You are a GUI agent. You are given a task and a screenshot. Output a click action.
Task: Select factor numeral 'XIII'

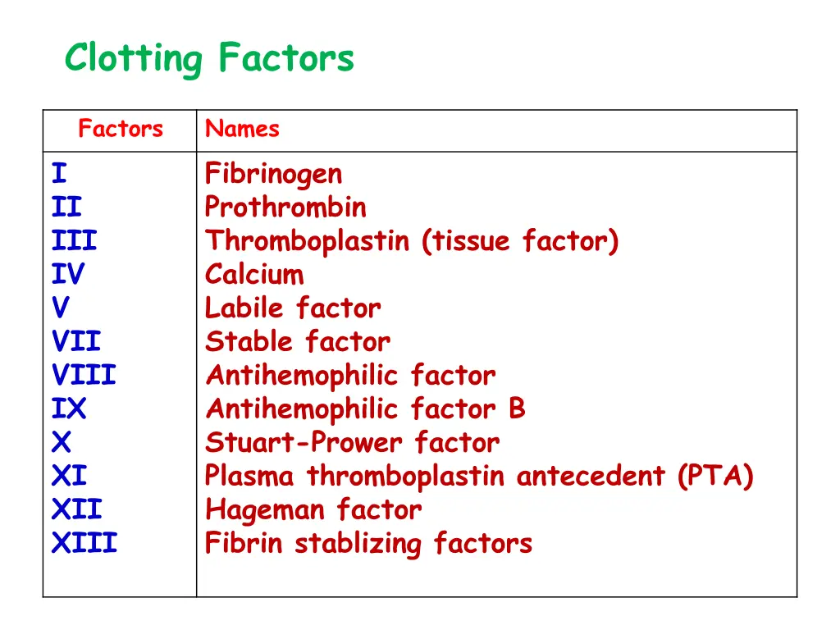[x=84, y=543]
